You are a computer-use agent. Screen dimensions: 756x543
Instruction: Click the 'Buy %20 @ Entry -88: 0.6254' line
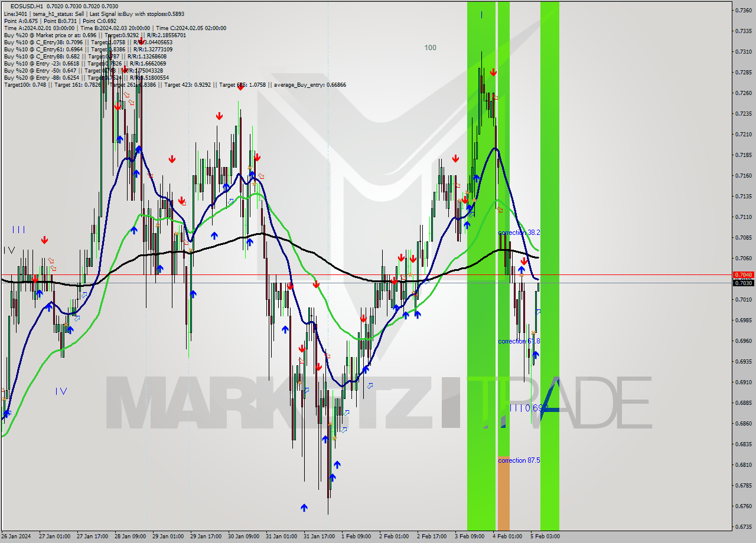pyautogui.click(x=86, y=77)
